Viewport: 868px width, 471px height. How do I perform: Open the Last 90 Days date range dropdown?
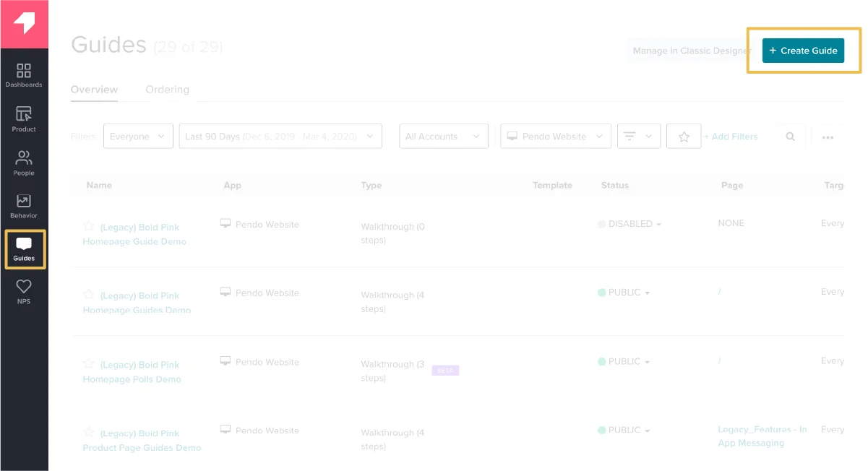pyautogui.click(x=280, y=137)
